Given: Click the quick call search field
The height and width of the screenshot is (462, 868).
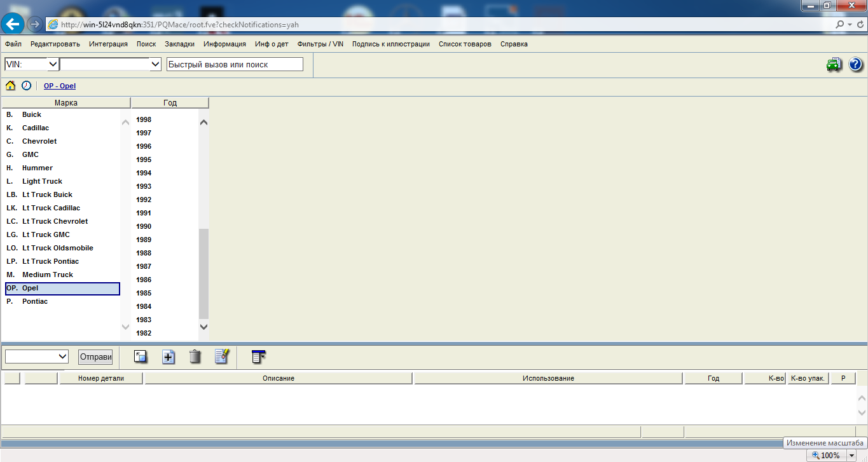Looking at the screenshot, I should (x=235, y=64).
